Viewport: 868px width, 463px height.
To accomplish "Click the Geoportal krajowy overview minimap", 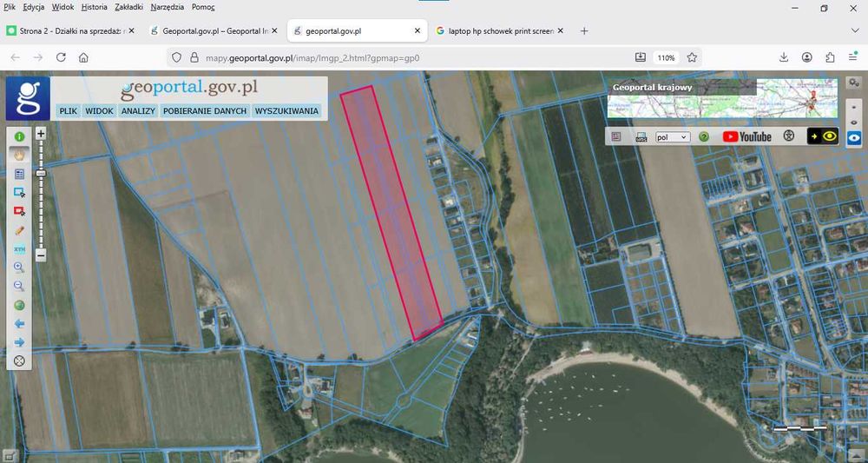I will click(x=722, y=98).
